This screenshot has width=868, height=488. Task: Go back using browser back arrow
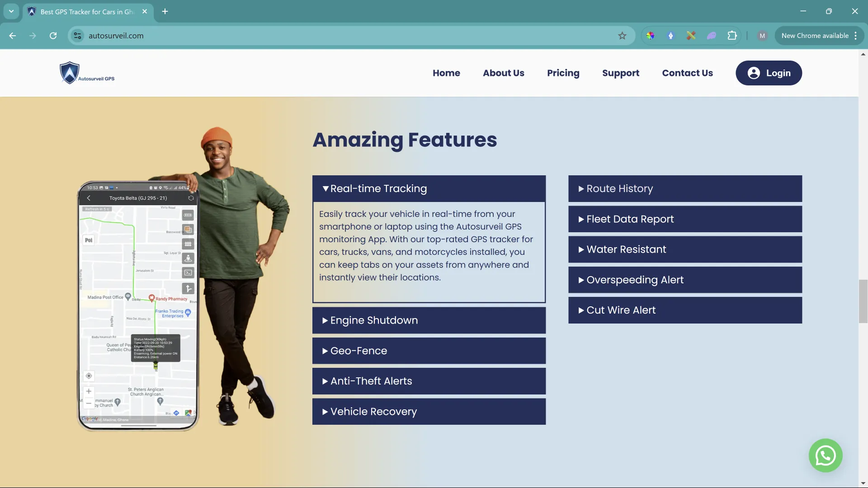point(13,36)
